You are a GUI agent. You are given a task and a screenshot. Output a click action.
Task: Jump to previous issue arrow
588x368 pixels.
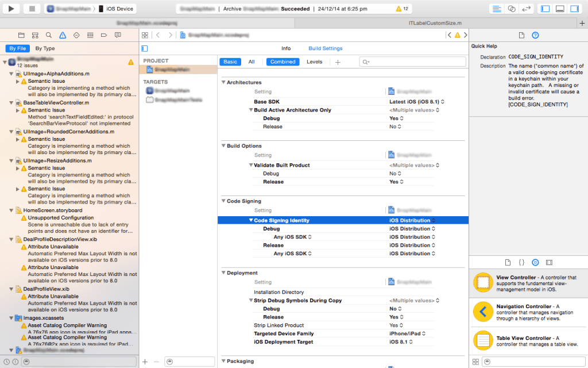[449, 35]
